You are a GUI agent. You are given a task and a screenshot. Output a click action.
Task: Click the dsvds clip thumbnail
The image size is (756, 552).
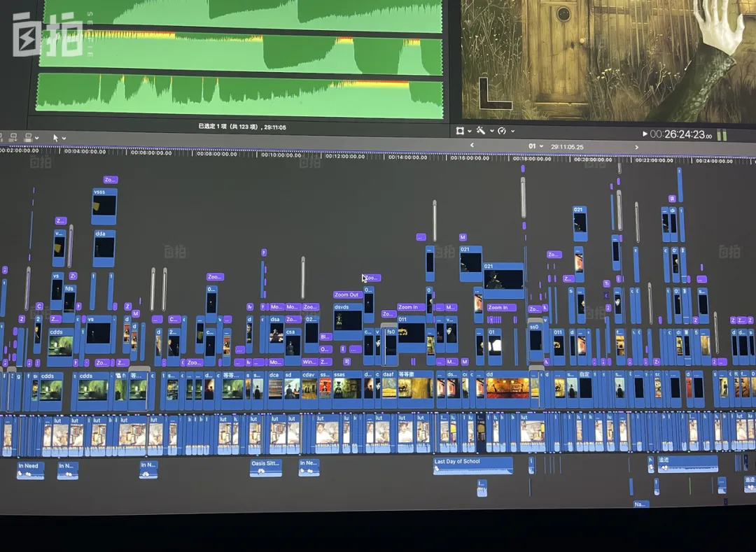(x=348, y=320)
